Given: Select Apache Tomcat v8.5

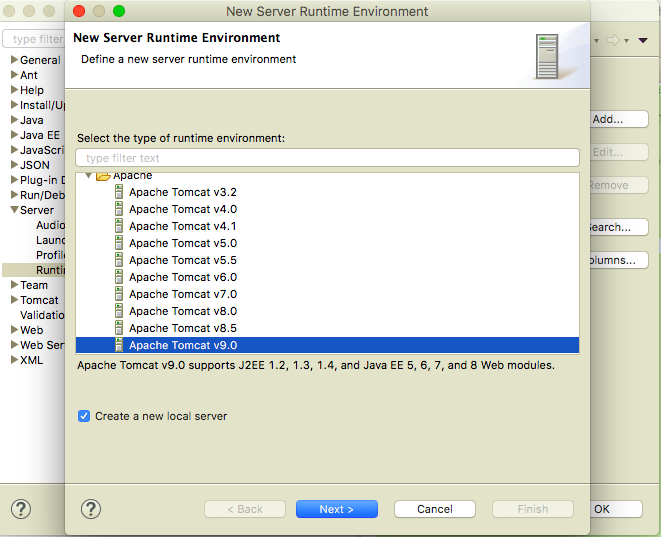Looking at the screenshot, I should (183, 328).
